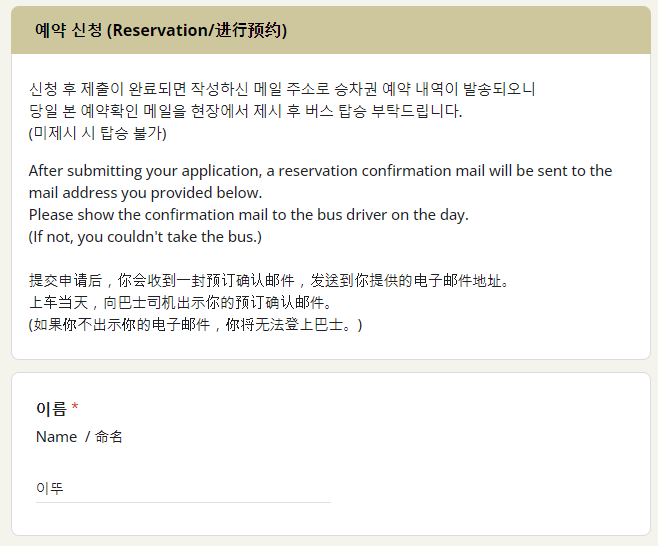
Task: Click the Chinese line starting '上车当天'
Action: [x=180, y=302]
